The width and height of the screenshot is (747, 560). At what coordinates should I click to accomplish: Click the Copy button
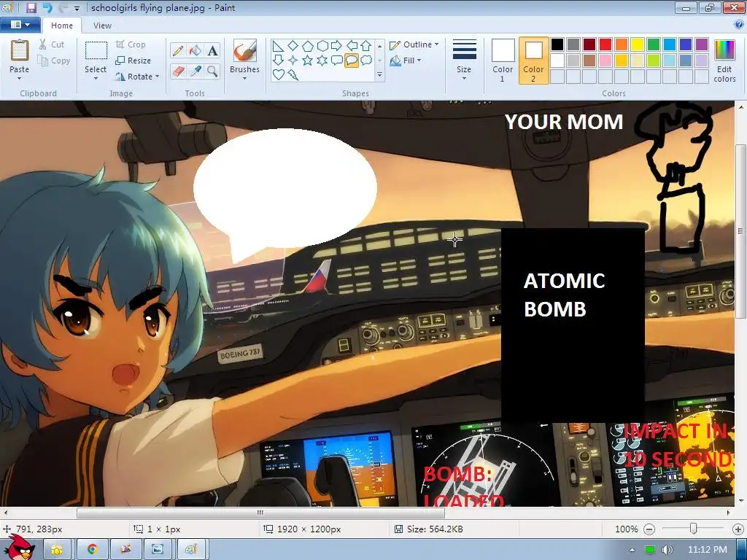point(54,61)
